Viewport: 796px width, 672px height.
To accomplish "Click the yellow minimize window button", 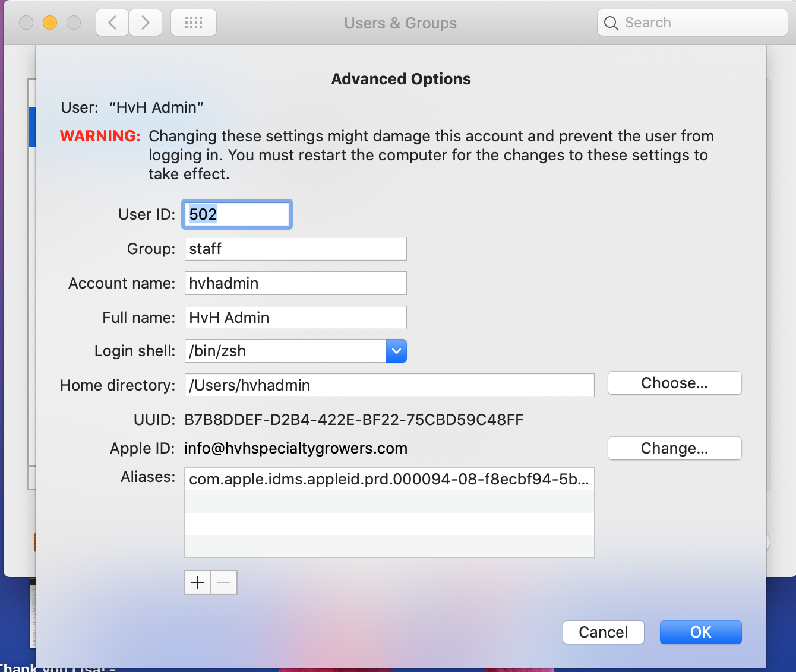I will click(50, 23).
